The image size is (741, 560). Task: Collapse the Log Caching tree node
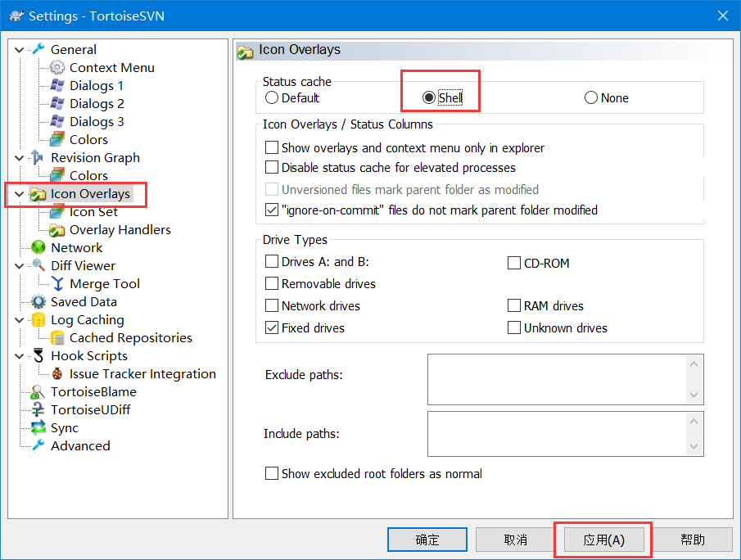[20, 320]
